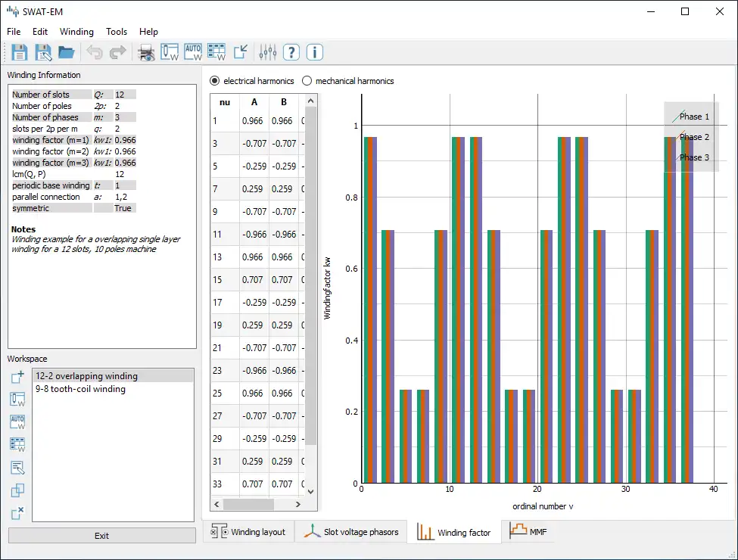The image size is (738, 560).
Task: Click the print preview printer icon
Action: [x=146, y=52]
